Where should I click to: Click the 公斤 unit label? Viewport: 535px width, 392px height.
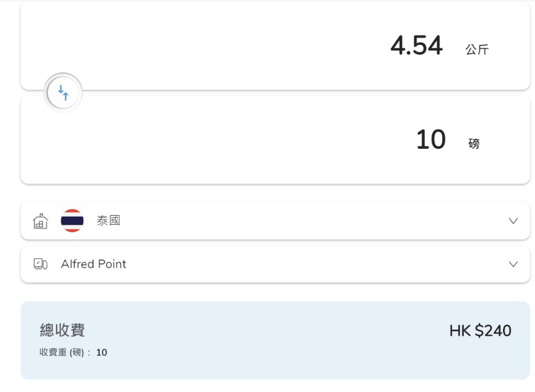477,49
